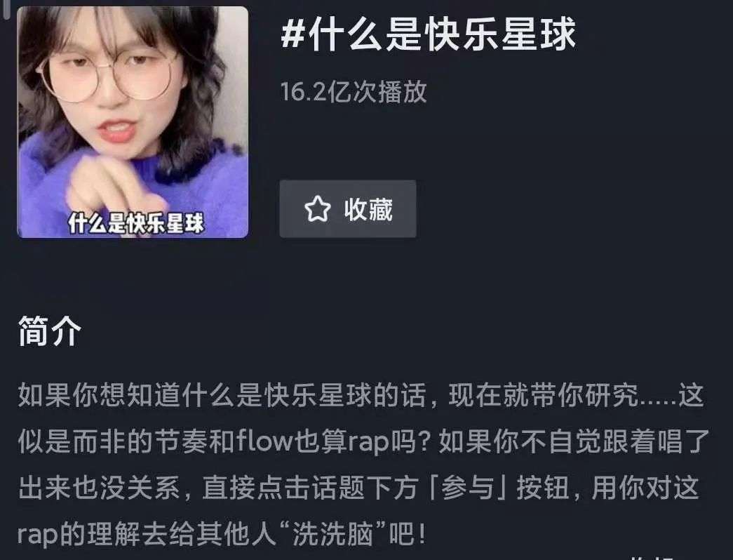Click the description line starting with 似是而非
The width and height of the screenshot is (733, 560).
click(364, 441)
